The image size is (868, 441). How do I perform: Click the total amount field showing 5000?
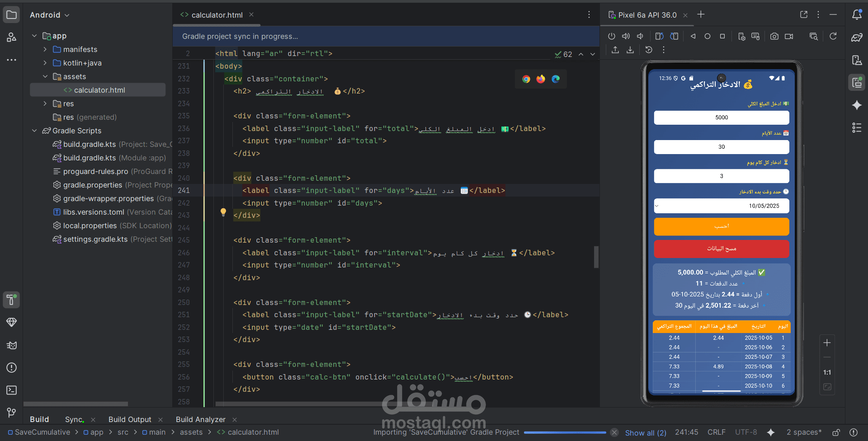722,117
